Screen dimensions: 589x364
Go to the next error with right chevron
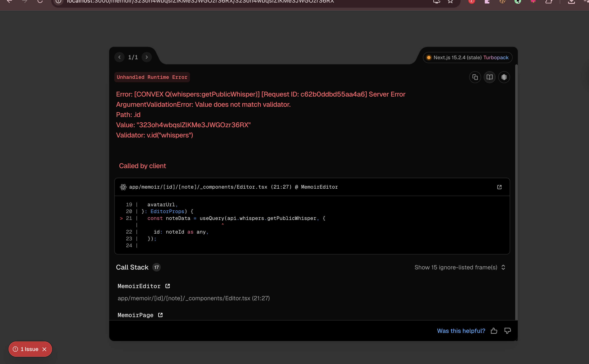click(147, 57)
